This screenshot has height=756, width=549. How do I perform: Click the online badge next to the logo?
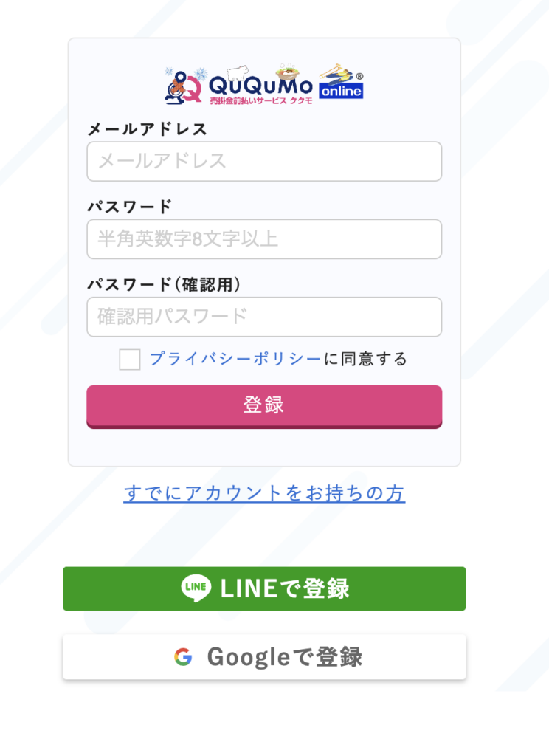click(x=340, y=92)
